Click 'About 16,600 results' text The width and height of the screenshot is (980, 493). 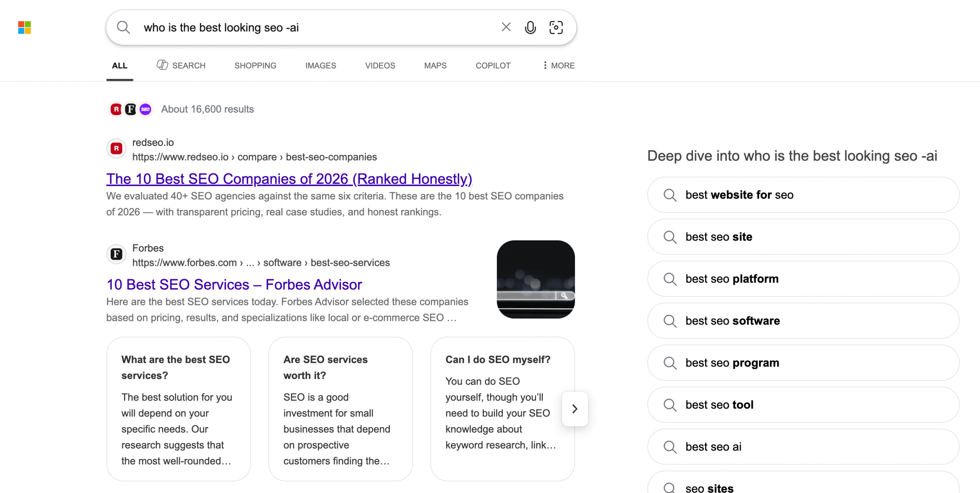(x=207, y=109)
